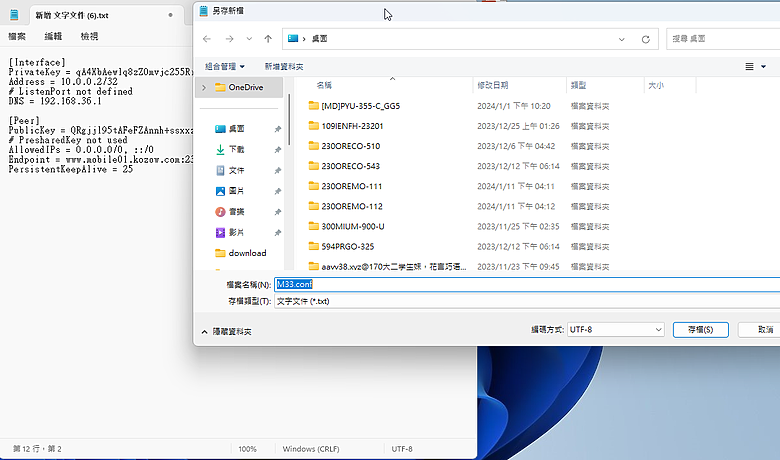
Task: Expand the address bar history dropdown
Action: pos(621,39)
